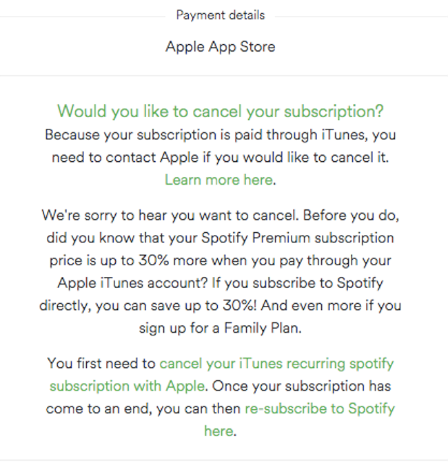Screen dimensions: 448x476
Task: Click the "You first need to" text
Action: 101,363
